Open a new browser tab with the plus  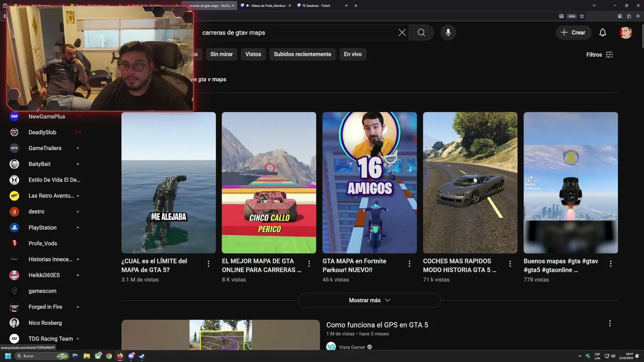tap(356, 6)
